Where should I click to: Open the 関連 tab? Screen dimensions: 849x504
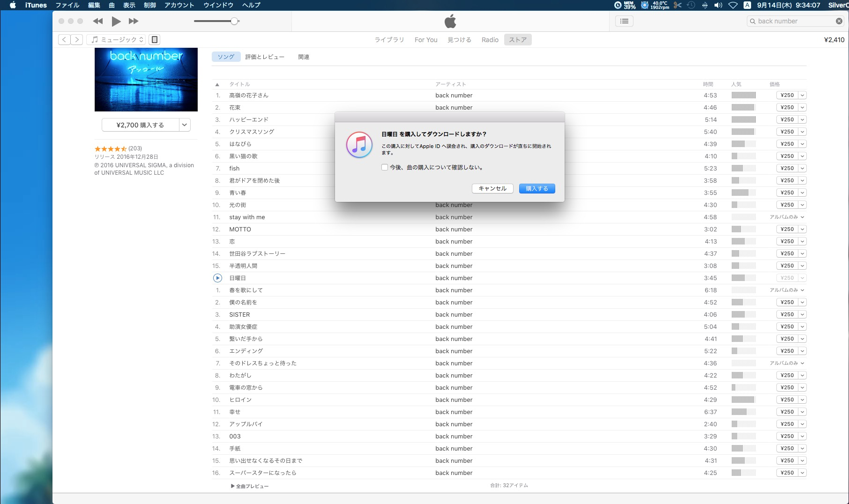pyautogui.click(x=304, y=57)
